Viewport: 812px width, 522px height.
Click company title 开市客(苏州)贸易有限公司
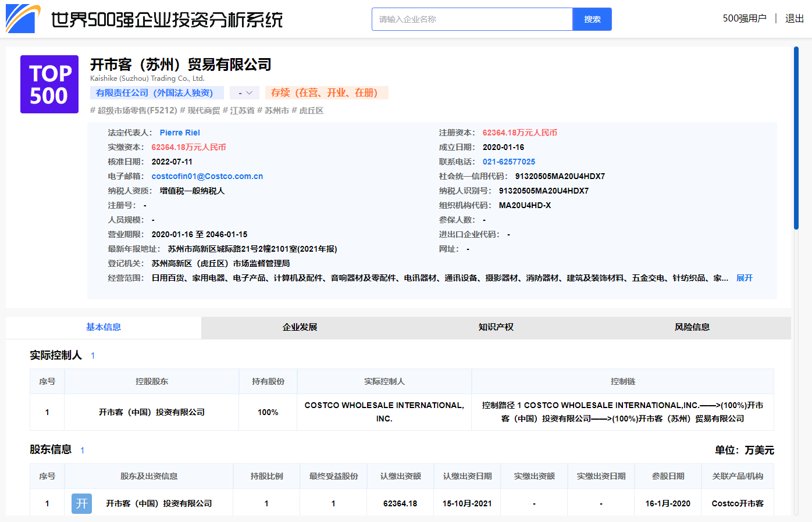pos(181,65)
